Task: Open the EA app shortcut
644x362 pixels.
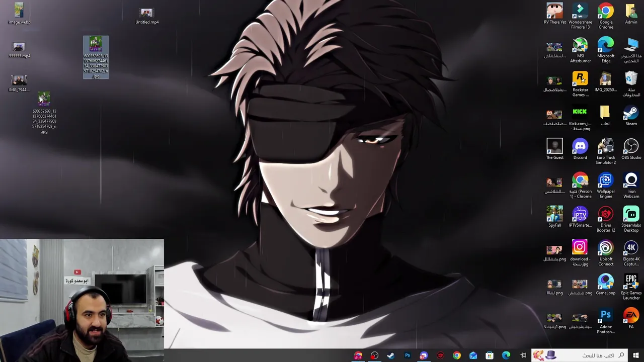Action: point(631,318)
